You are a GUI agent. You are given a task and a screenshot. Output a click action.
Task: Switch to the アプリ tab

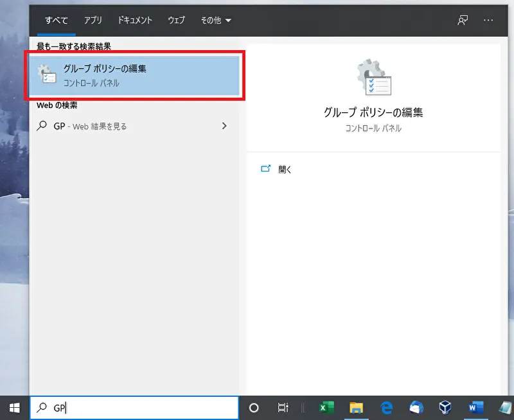pyautogui.click(x=93, y=21)
